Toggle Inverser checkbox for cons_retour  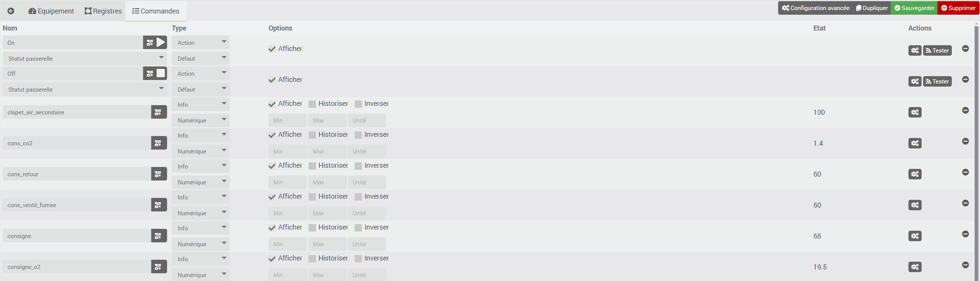[x=358, y=166]
